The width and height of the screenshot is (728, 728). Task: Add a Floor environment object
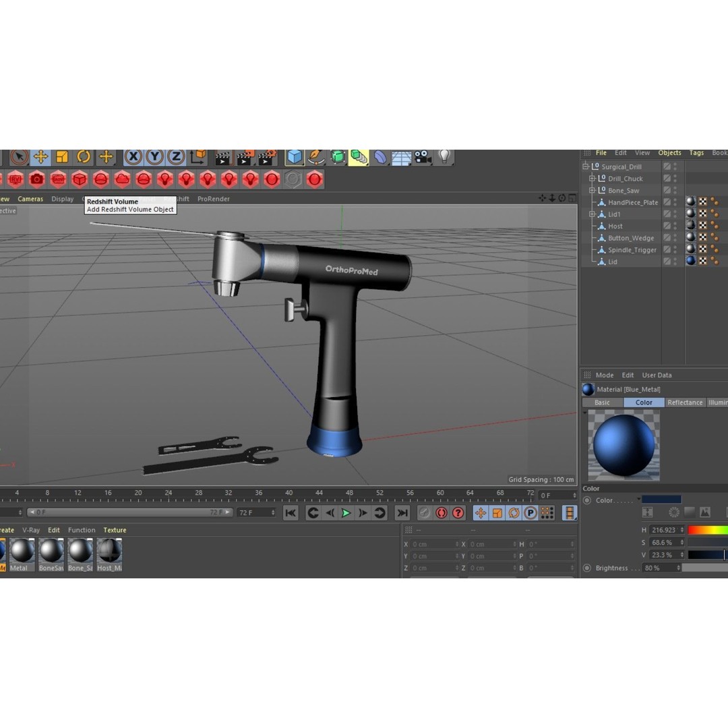[402, 158]
